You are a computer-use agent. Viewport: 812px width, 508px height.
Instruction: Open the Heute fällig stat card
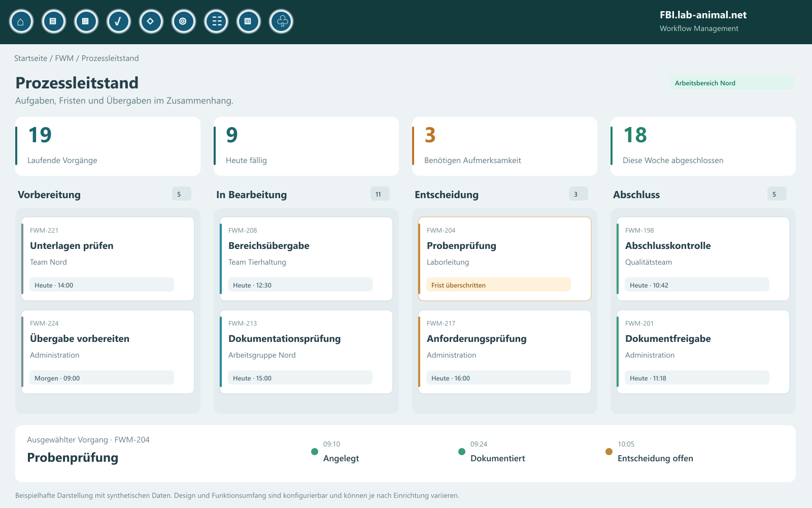[306, 146]
